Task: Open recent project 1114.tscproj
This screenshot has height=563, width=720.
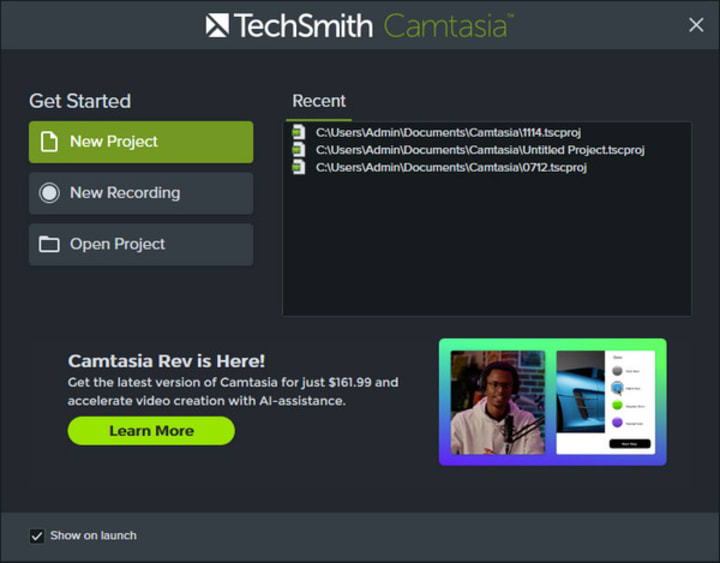Action: coord(448,133)
